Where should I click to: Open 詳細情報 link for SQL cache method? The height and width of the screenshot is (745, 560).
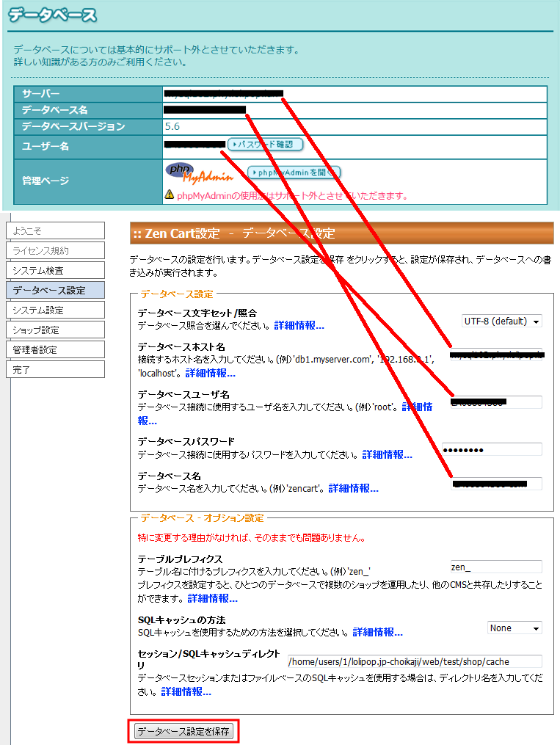point(377,632)
